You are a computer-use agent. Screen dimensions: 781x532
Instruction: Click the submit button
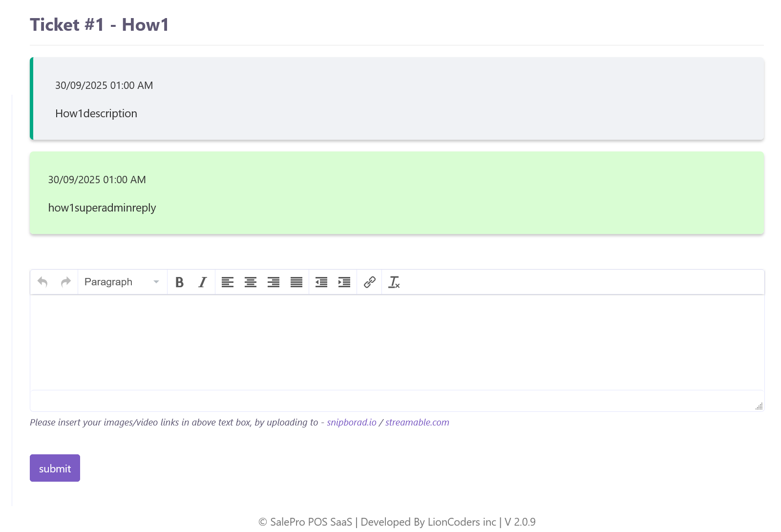pyautogui.click(x=55, y=468)
